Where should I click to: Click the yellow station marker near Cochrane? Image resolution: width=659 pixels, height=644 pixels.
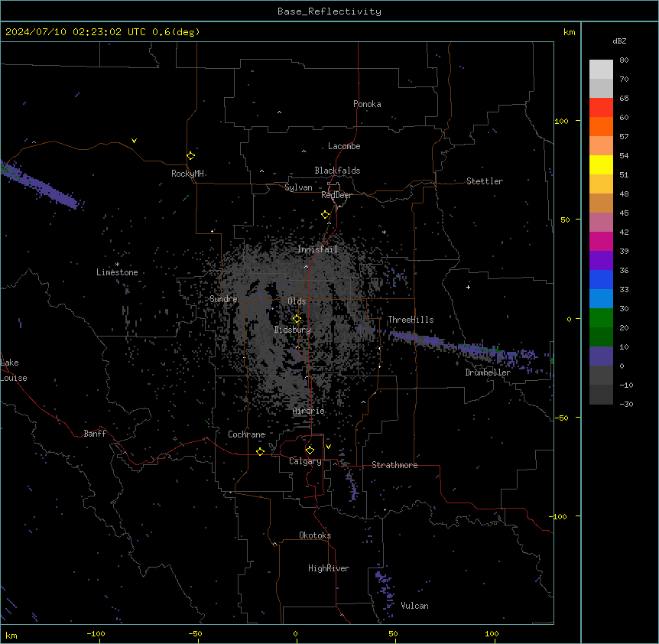click(260, 452)
